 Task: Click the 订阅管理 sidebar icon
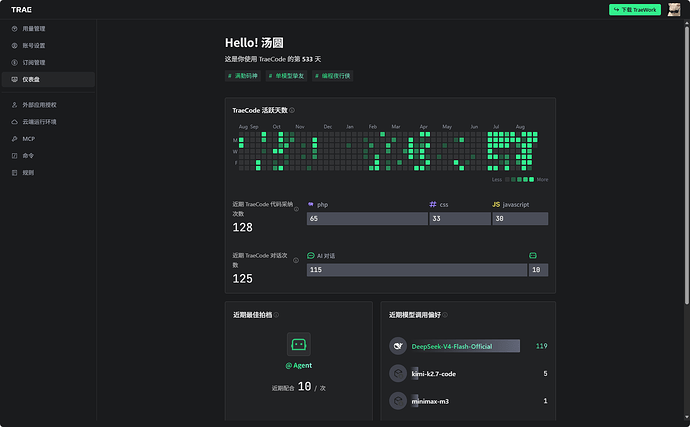pos(15,63)
